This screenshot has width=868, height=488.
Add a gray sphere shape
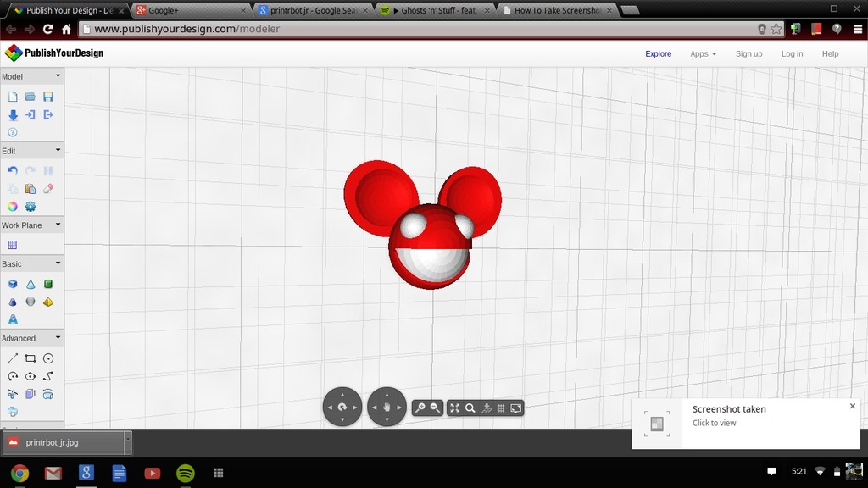click(x=31, y=302)
